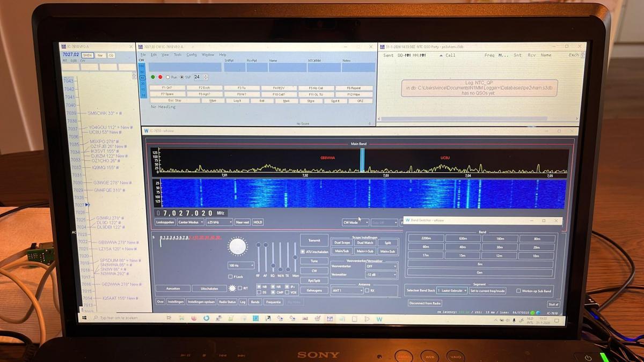Click the Windows Start button

[x=84, y=318]
